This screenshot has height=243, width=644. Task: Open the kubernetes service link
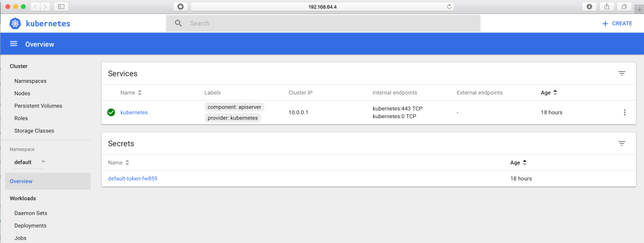tap(134, 112)
